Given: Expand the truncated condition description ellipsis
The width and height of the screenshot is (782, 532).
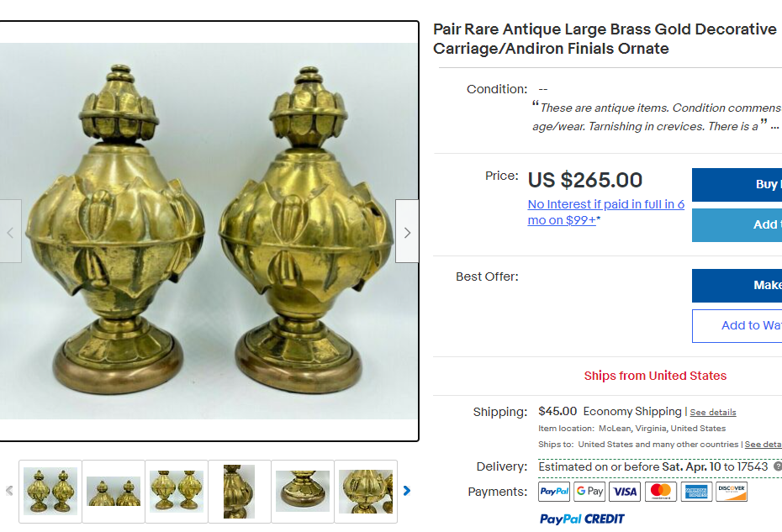Looking at the screenshot, I should [774, 127].
